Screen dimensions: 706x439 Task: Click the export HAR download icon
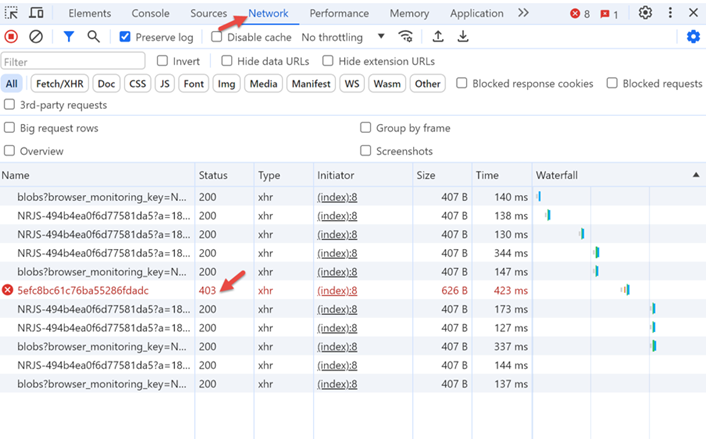click(x=463, y=37)
